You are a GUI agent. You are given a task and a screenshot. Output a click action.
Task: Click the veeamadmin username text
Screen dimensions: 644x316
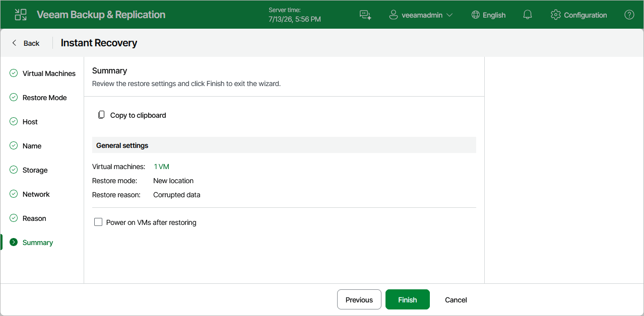[x=422, y=15]
